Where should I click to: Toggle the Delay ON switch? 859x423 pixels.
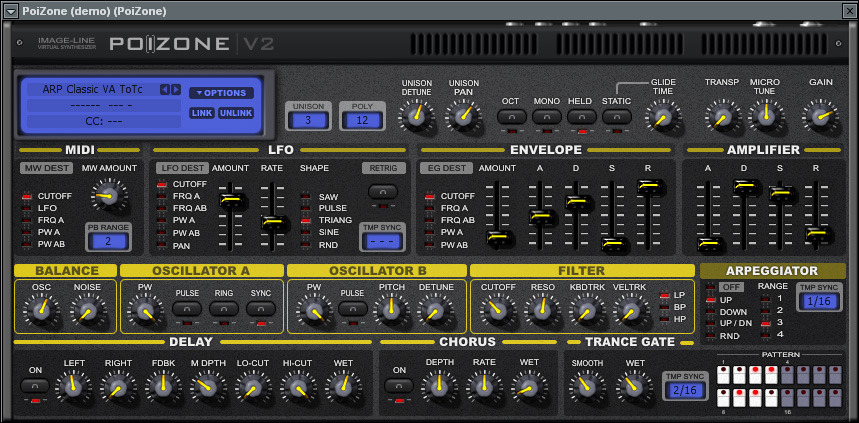pos(36,385)
